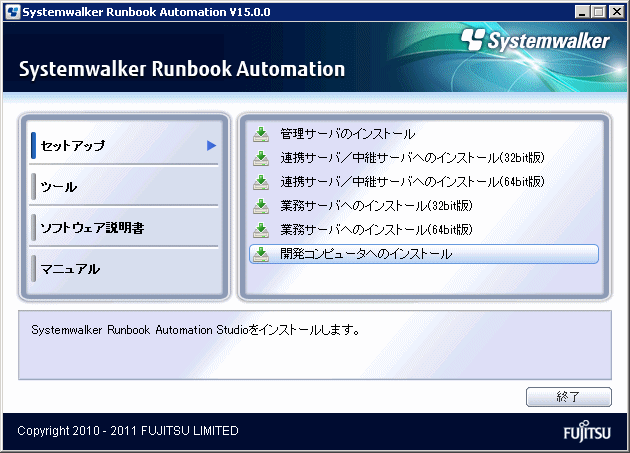Click the Copyright 2010 - 2011 FUJITSU LIMITED text
This screenshot has width=630, height=453.
pyautogui.click(x=128, y=430)
